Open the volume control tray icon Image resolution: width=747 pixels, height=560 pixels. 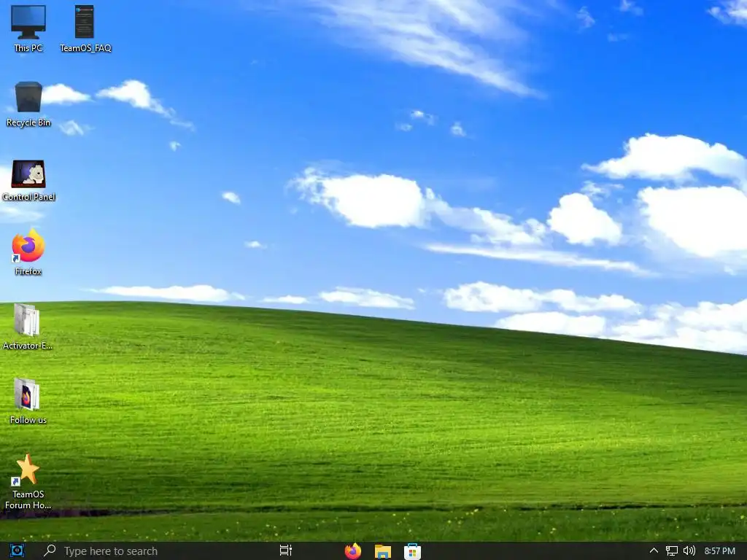click(689, 551)
